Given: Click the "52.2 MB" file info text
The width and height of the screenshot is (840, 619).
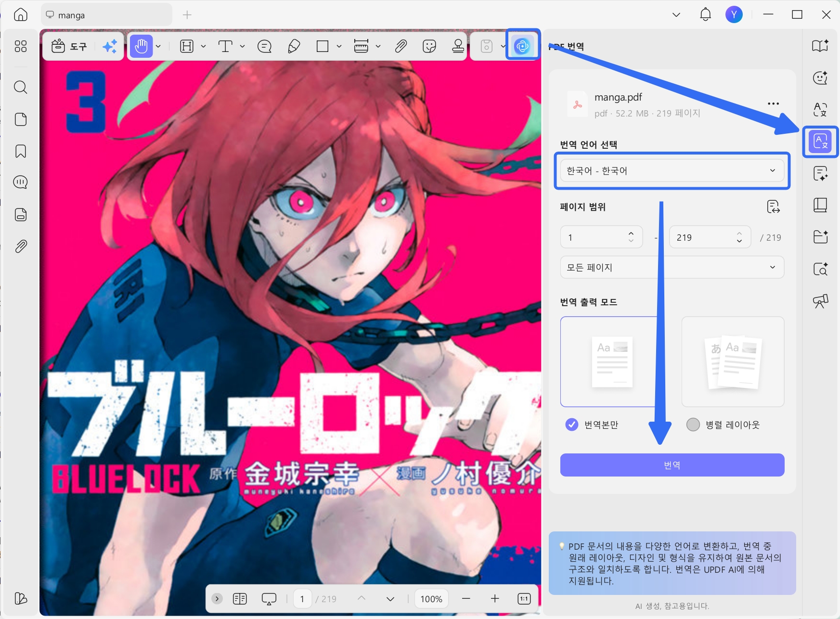Looking at the screenshot, I should pos(632,114).
